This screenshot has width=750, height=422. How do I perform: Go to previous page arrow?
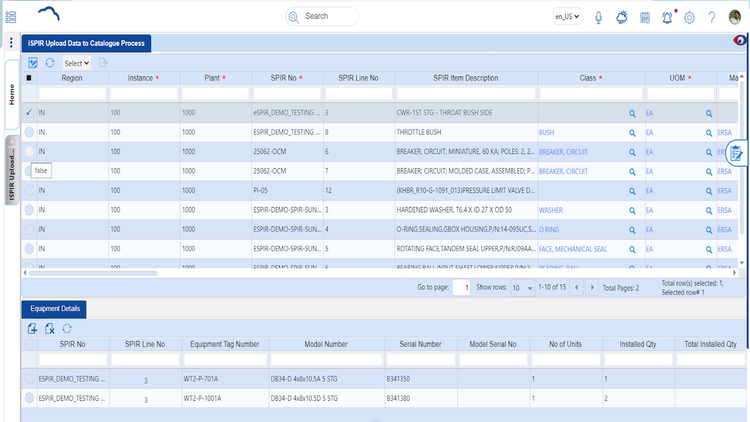tap(576, 288)
